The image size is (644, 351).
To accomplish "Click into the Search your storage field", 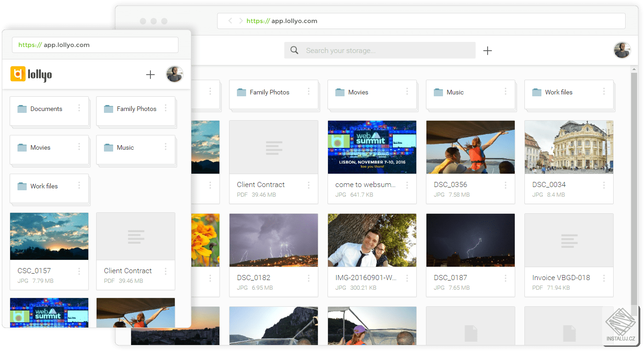I will point(379,50).
